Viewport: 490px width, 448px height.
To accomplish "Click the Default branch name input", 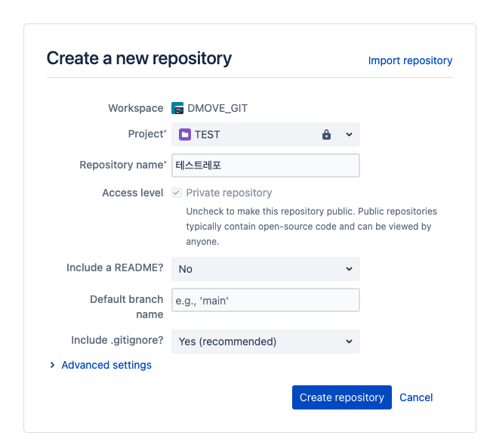I will [x=265, y=300].
